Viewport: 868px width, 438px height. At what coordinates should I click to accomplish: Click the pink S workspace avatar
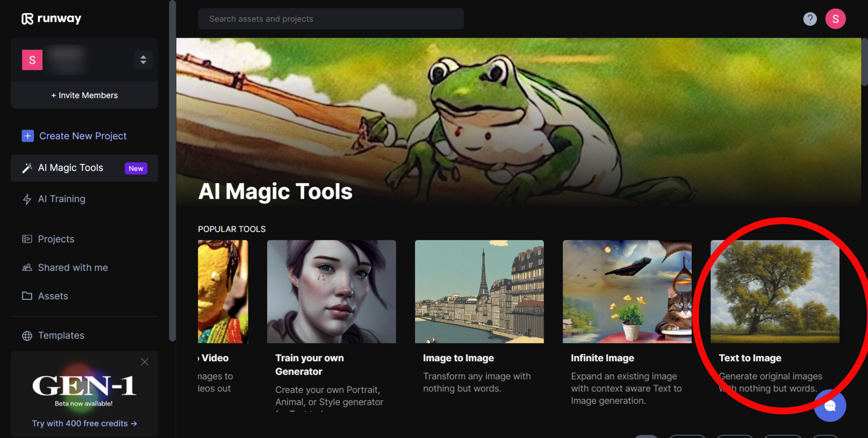click(x=32, y=60)
